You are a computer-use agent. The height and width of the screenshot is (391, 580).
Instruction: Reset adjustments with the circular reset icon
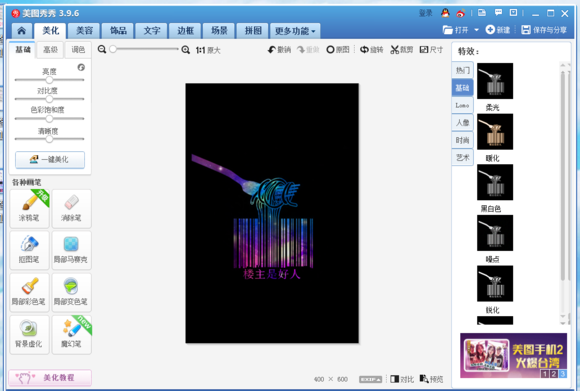(x=81, y=67)
